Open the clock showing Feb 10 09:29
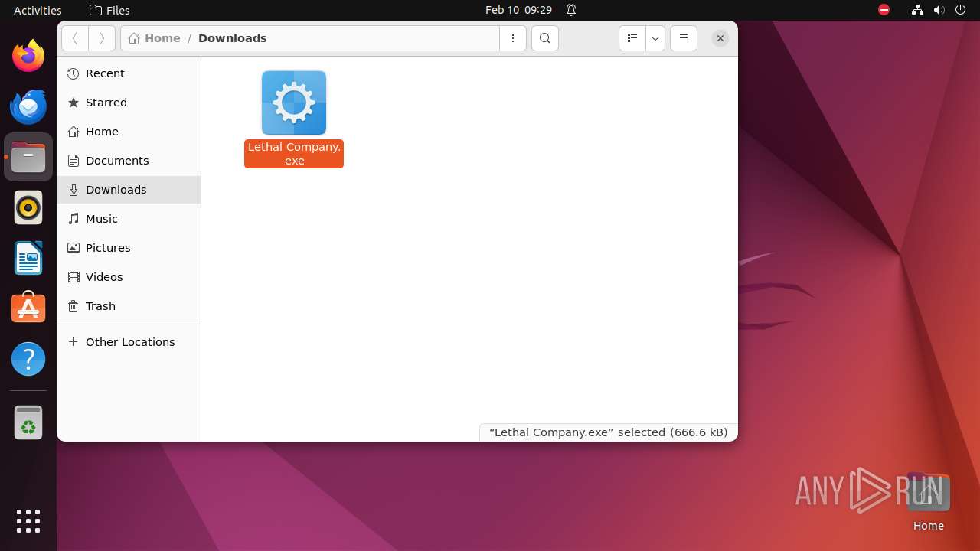 point(518,10)
